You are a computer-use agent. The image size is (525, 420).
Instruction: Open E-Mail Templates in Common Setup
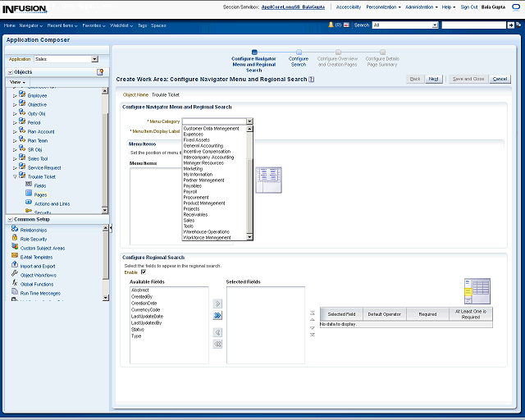point(36,257)
